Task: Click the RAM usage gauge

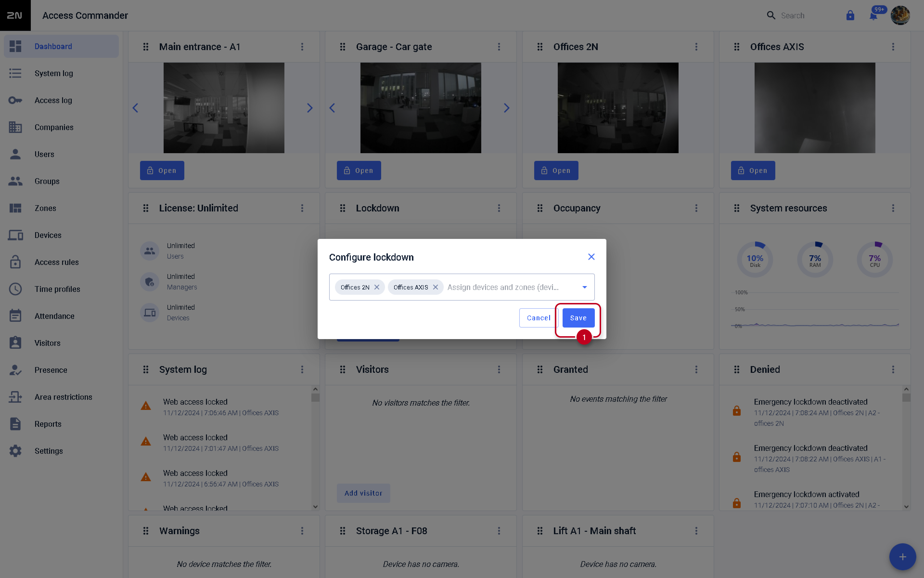Action: click(x=815, y=260)
